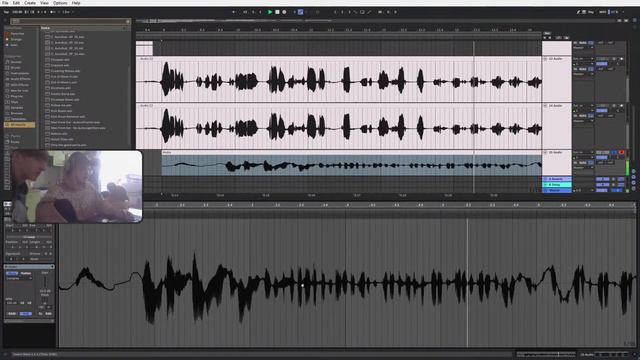
Task: Adjust the clip Gain slider
Action: [45, 281]
